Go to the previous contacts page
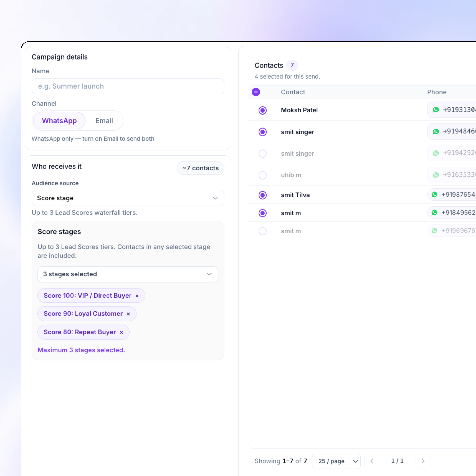 pos(372,461)
